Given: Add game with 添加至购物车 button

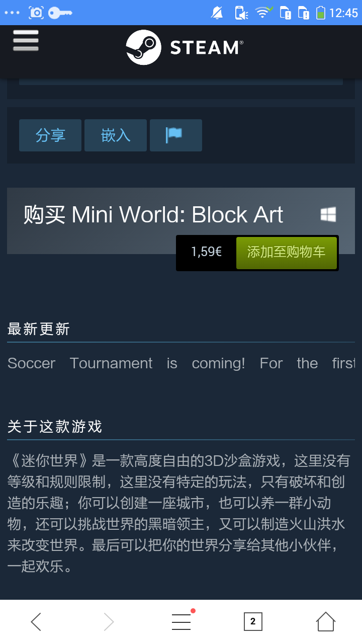Looking at the screenshot, I should pos(287,253).
